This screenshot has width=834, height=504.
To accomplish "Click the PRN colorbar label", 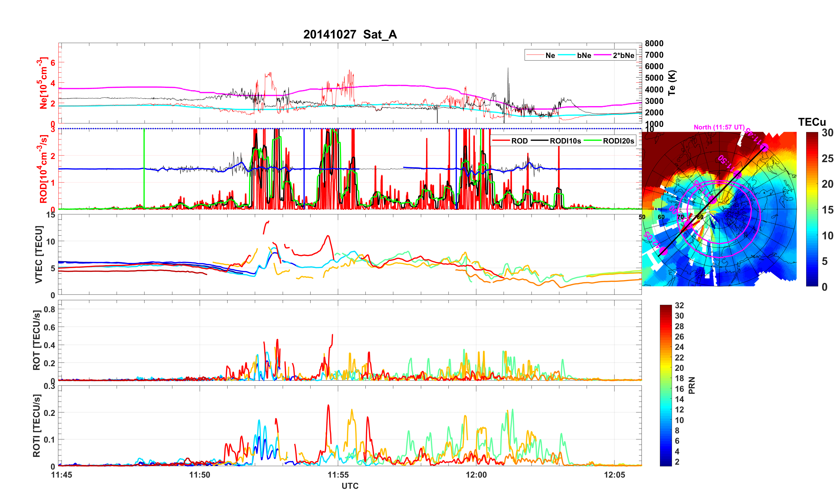I will pos(692,385).
